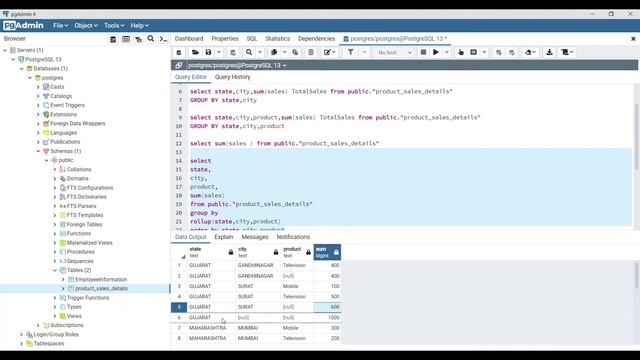Open the Explain tab in results panel
Screen dimensions: 640x360
pos(224,237)
